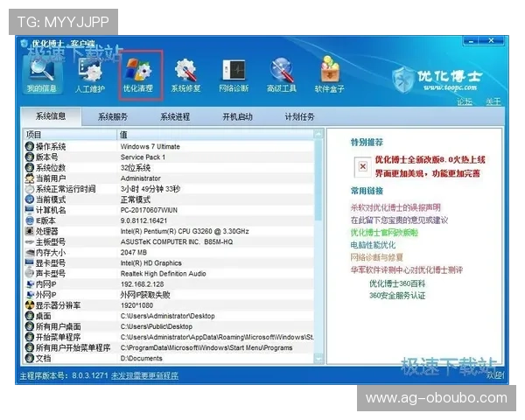Open the 计划任务 tab
The width and height of the screenshot is (525, 420).
(x=299, y=117)
